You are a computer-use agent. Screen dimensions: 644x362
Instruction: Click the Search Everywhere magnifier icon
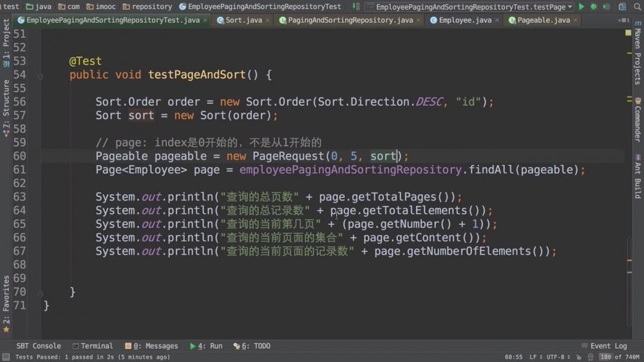click(x=638, y=6)
